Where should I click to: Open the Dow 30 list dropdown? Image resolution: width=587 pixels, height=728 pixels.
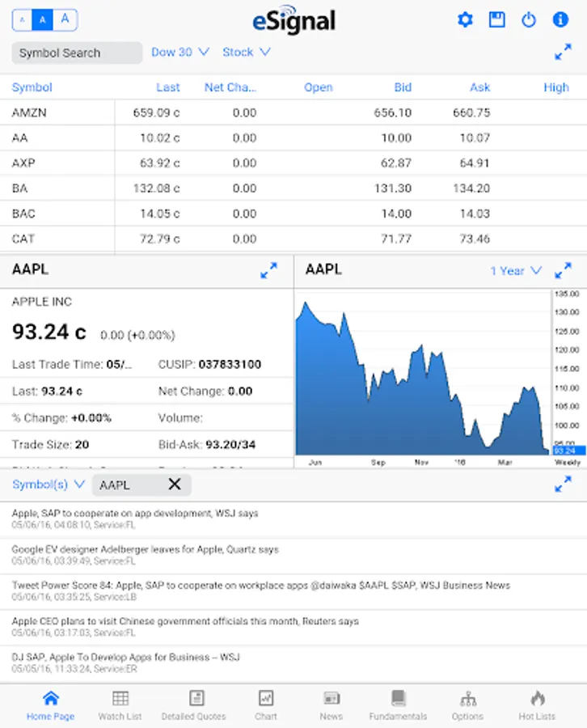coord(180,52)
